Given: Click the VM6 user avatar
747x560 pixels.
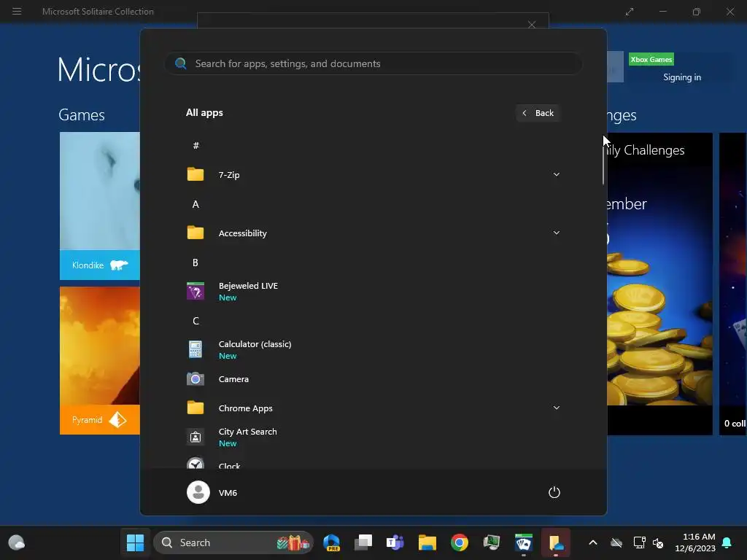Looking at the screenshot, I should (198, 492).
